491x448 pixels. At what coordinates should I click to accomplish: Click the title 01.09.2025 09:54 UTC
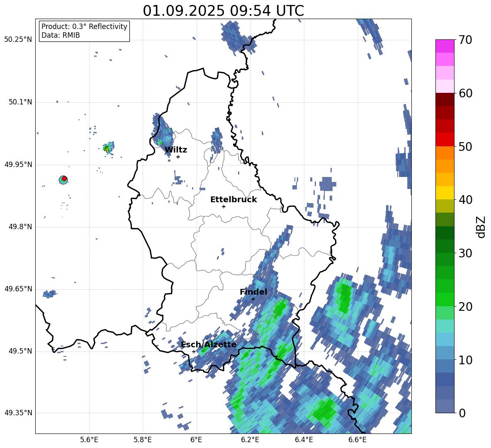[223, 11]
